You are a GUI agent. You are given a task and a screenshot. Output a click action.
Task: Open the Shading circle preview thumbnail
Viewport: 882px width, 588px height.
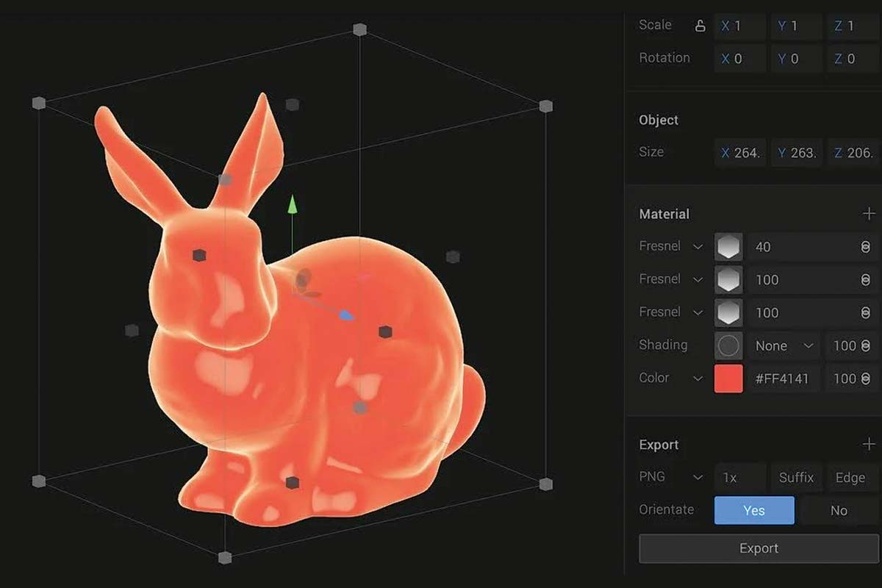click(728, 345)
